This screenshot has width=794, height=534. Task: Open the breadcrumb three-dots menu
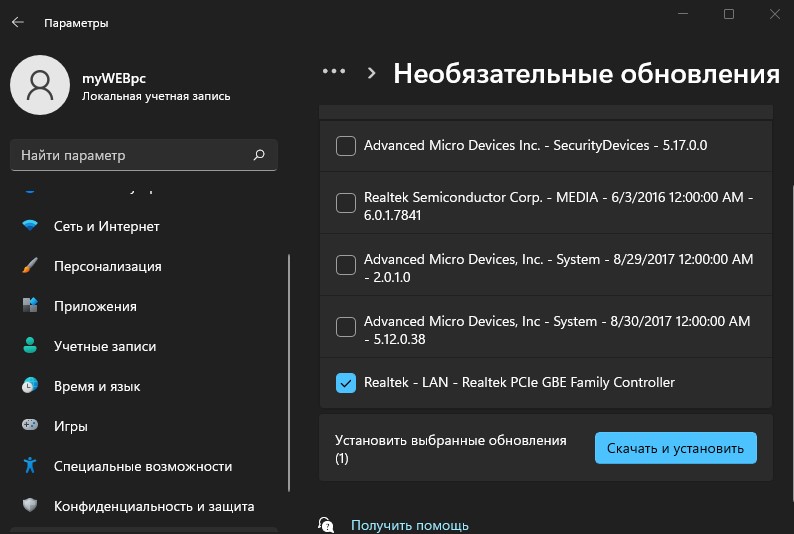pos(334,72)
